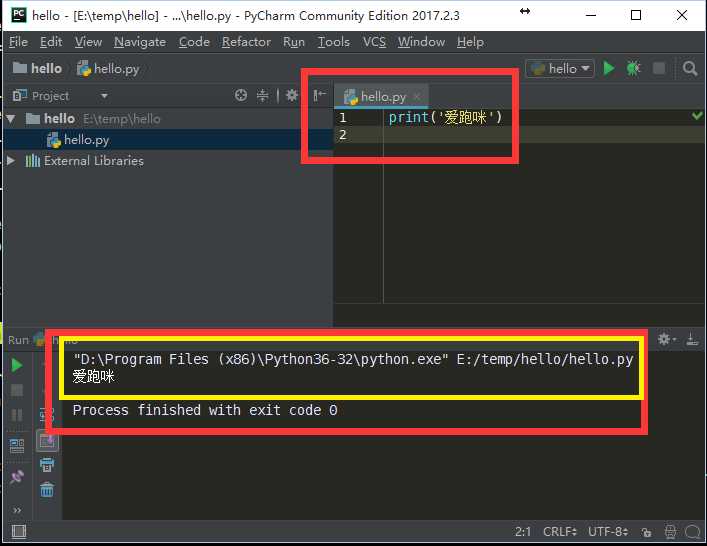
Task: Toggle soft-wrap icon in Run console
Action: click(x=47, y=414)
